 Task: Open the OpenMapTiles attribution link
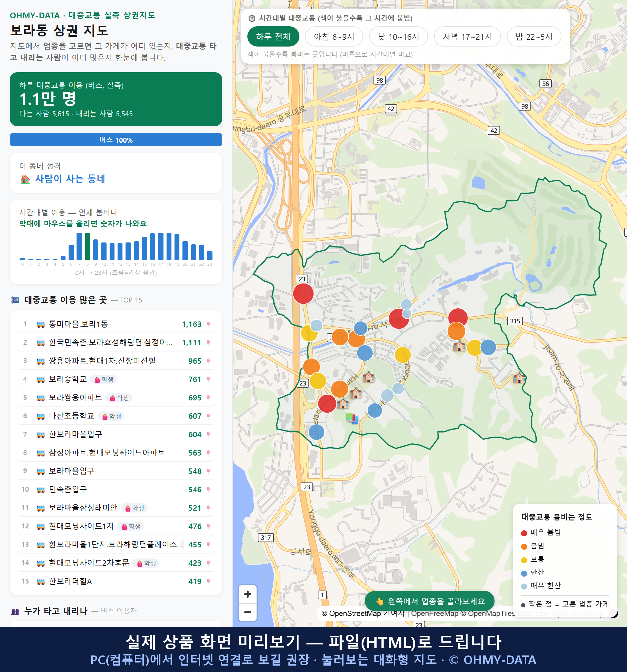(487, 614)
